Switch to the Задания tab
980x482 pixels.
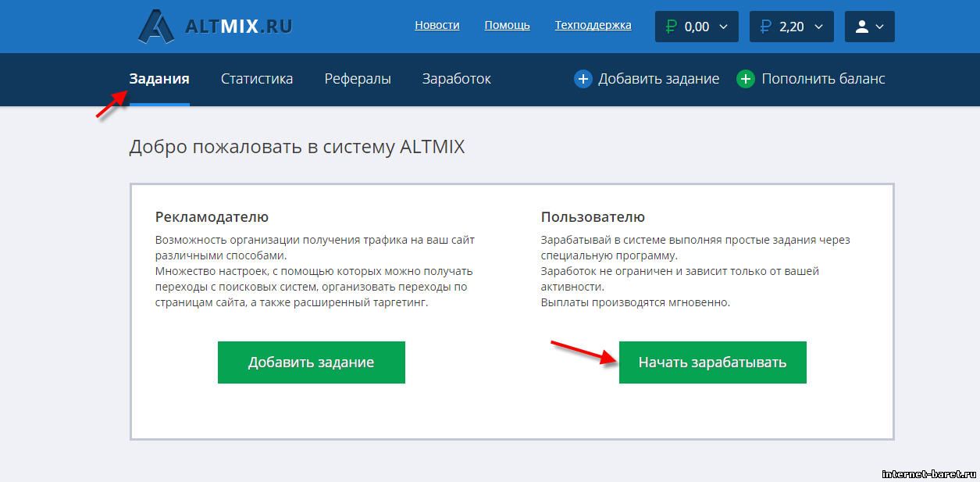point(159,79)
